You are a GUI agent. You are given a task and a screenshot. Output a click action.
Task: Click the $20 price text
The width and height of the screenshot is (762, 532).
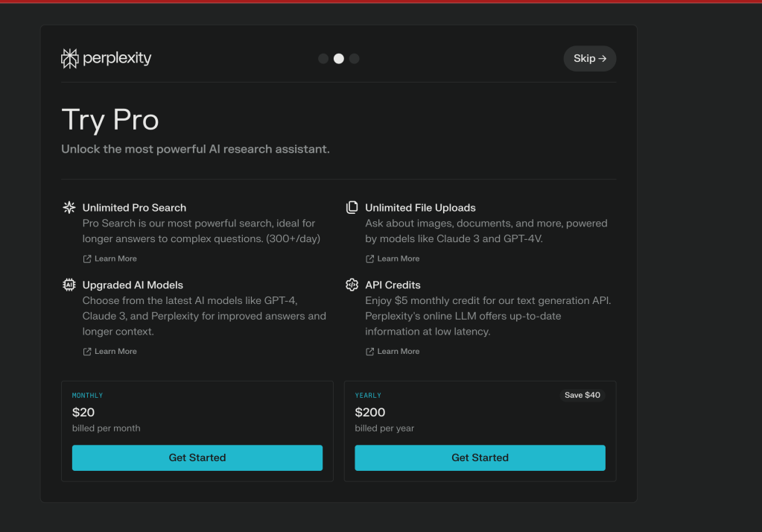point(83,412)
